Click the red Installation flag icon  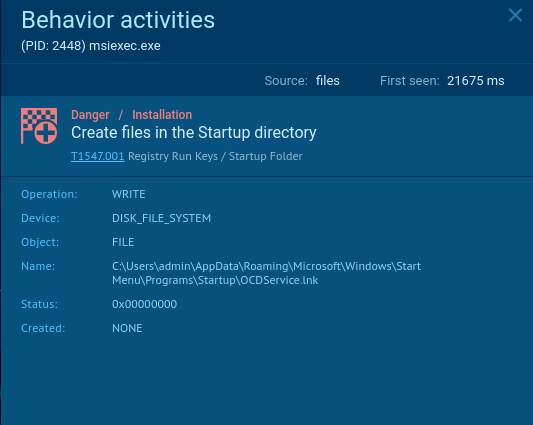pos(39,126)
